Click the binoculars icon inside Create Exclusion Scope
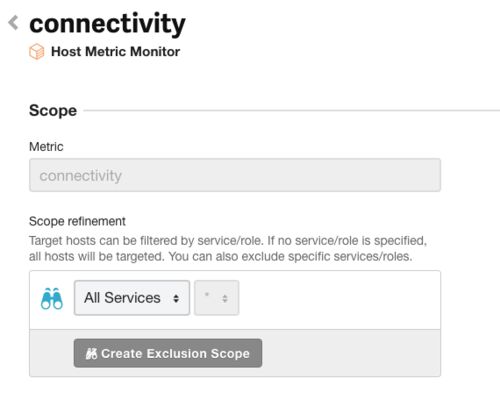Screen dimensions: 500x393 91,354
